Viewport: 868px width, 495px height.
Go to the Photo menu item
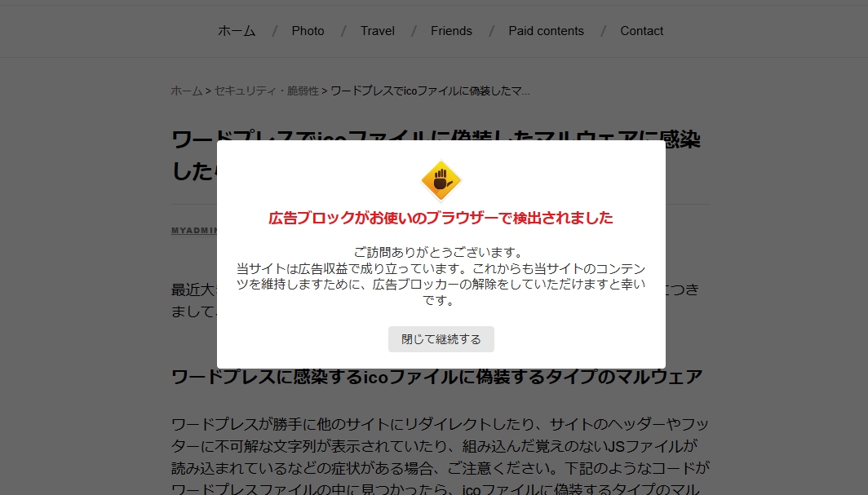pyautogui.click(x=308, y=31)
